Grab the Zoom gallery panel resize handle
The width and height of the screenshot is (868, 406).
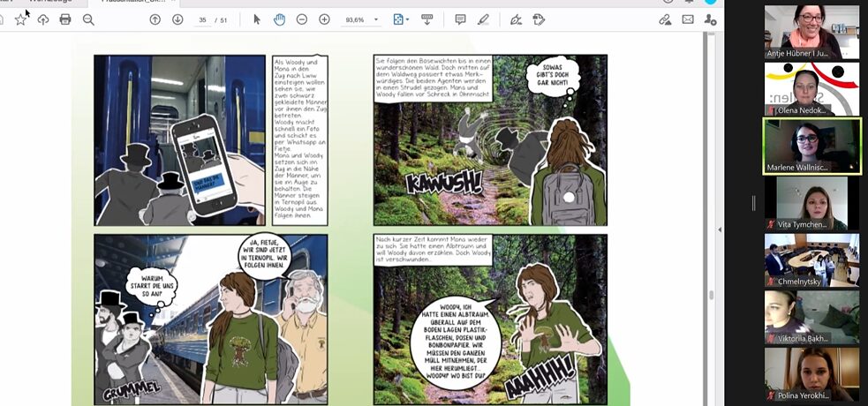point(753,203)
